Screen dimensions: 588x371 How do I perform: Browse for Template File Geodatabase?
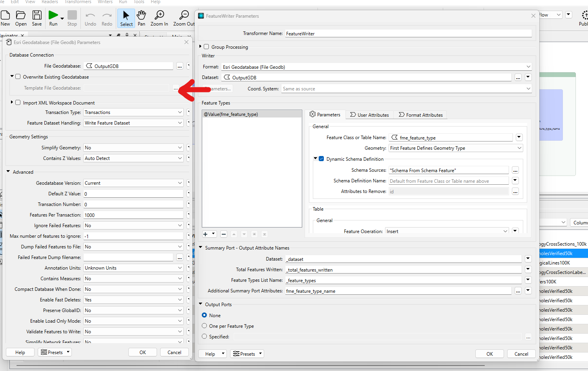(175, 88)
